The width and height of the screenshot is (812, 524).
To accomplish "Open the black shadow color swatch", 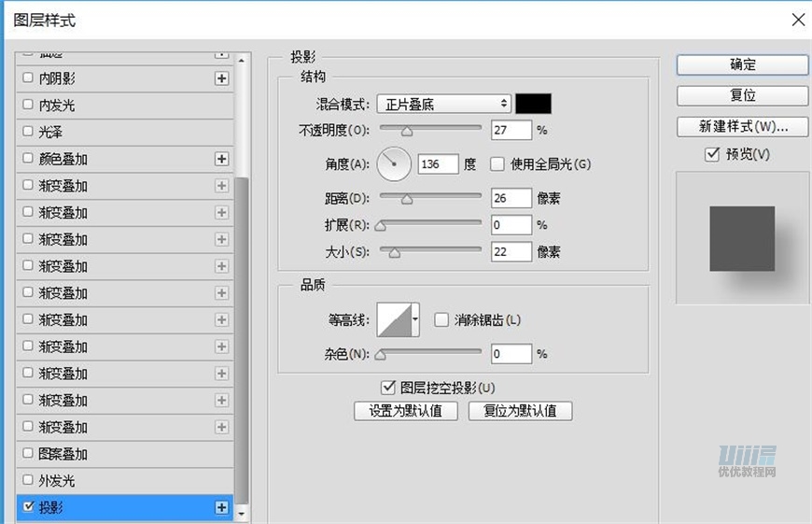I will click(x=533, y=104).
